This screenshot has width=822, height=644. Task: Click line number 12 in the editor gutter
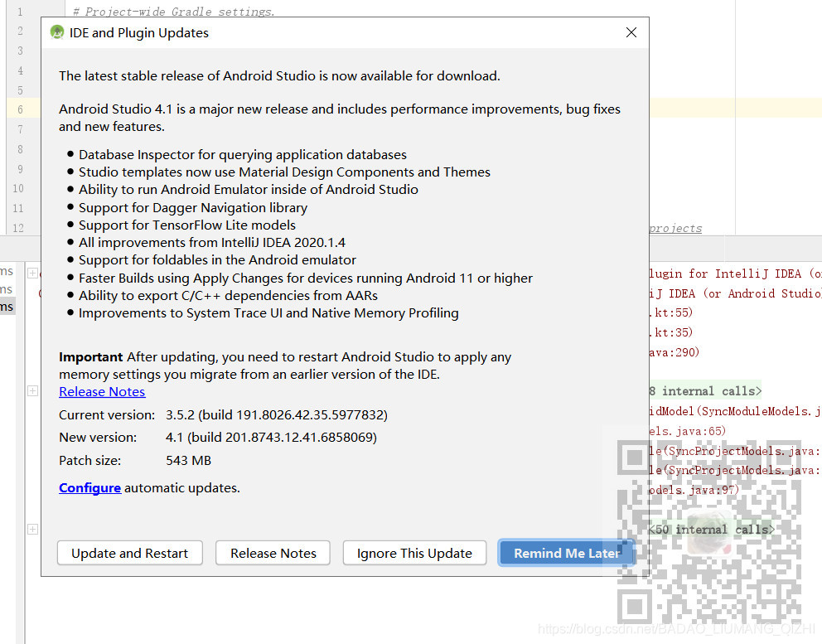18,228
